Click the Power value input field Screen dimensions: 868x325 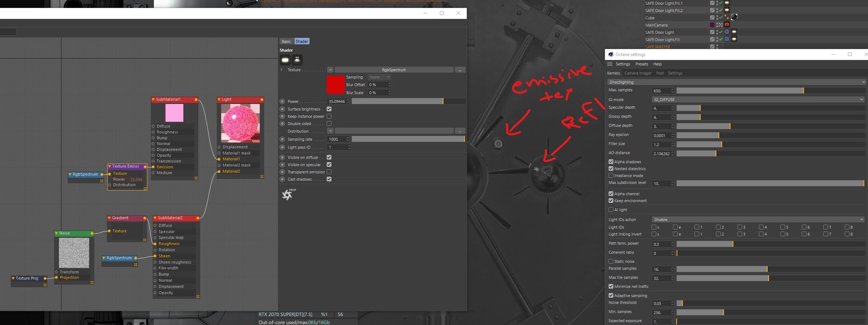coord(338,101)
